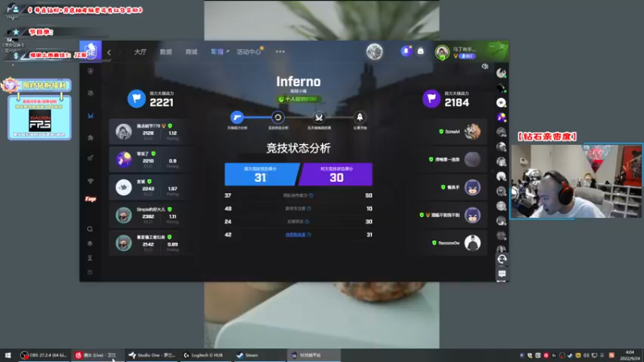The height and width of the screenshot is (362, 644).
Task: Open teammate card with ELO 2142
Action: pyautogui.click(x=149, y=243)
